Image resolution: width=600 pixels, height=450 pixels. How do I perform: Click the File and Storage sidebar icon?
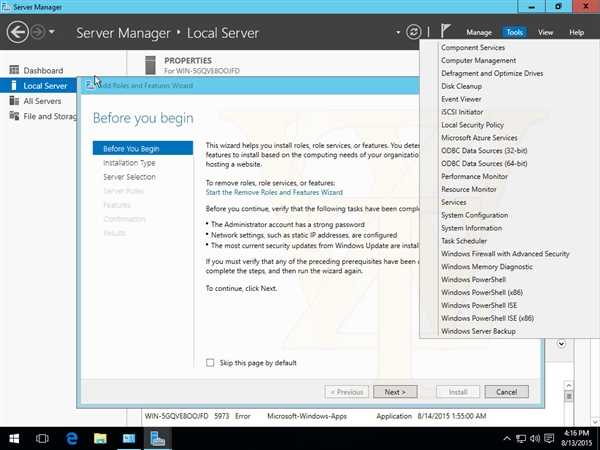point(14,116)
